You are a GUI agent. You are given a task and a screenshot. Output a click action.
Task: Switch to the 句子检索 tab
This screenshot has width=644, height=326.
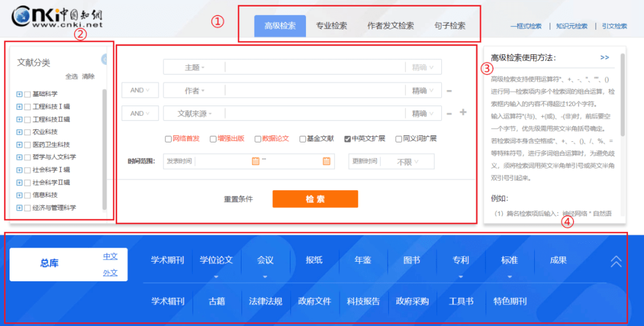450,26
